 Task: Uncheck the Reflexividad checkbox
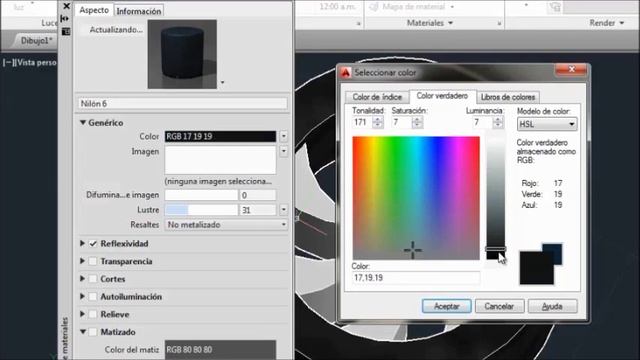93,244
